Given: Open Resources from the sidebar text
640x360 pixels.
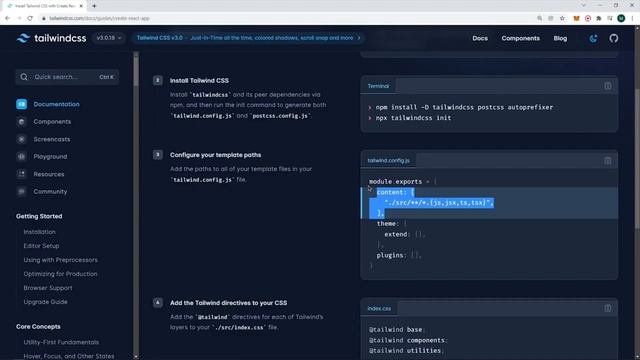Looking at the screenshot, I should point(49,174).
